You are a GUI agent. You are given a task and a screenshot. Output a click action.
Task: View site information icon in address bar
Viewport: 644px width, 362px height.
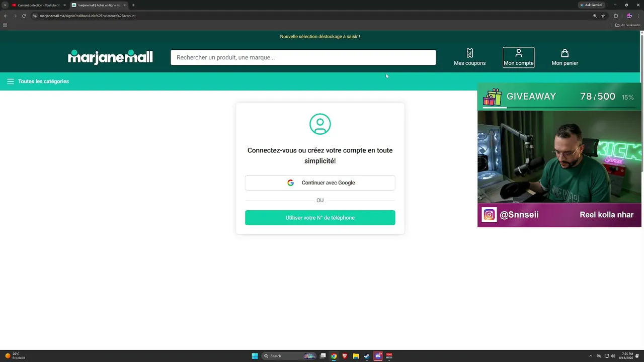[35, 16]
